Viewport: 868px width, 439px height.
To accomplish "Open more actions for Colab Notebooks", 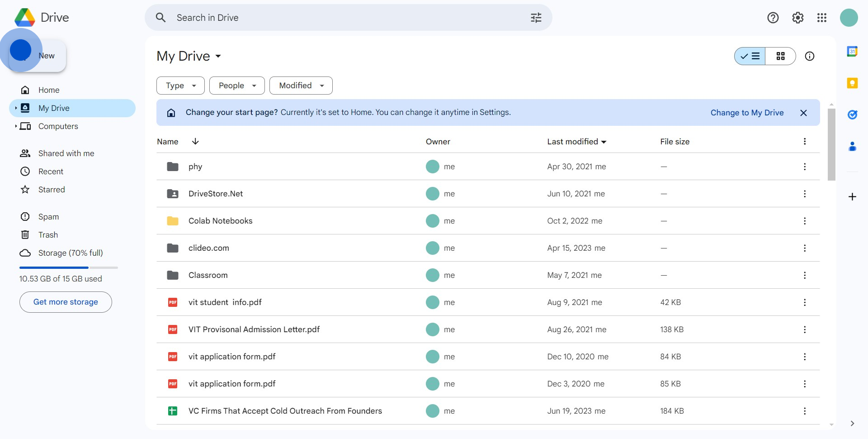I will pyautogui.click(x=805, y=221).
